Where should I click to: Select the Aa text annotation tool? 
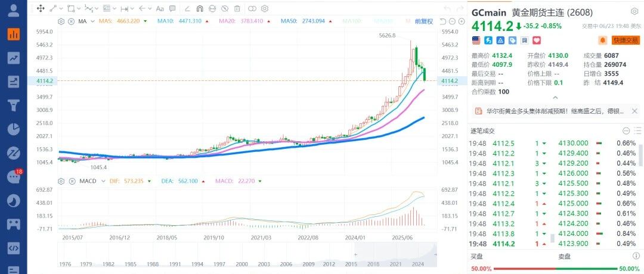click(x=160, y=8)
